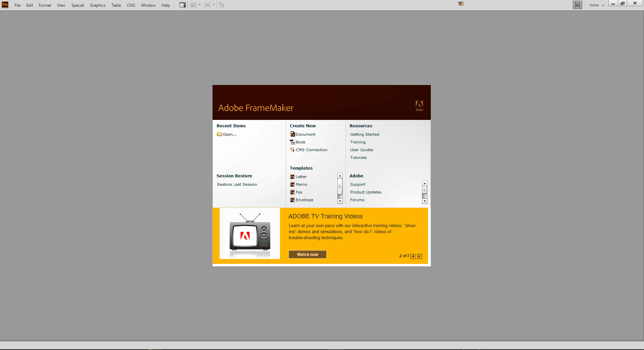Select the Letter template name
Screen dimensions: 644x350
(301, 177)
